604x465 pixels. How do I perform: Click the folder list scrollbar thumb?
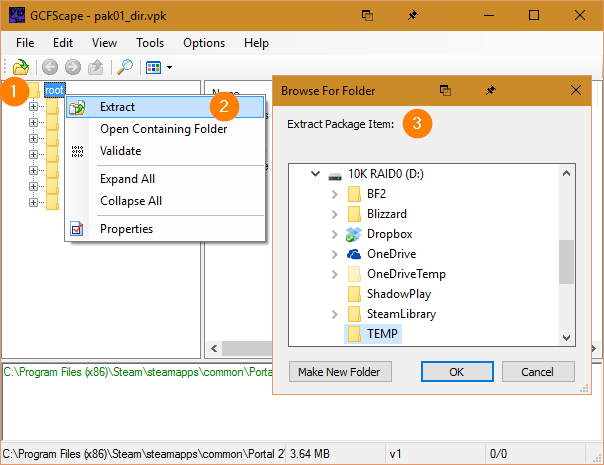tap(566, 262)
